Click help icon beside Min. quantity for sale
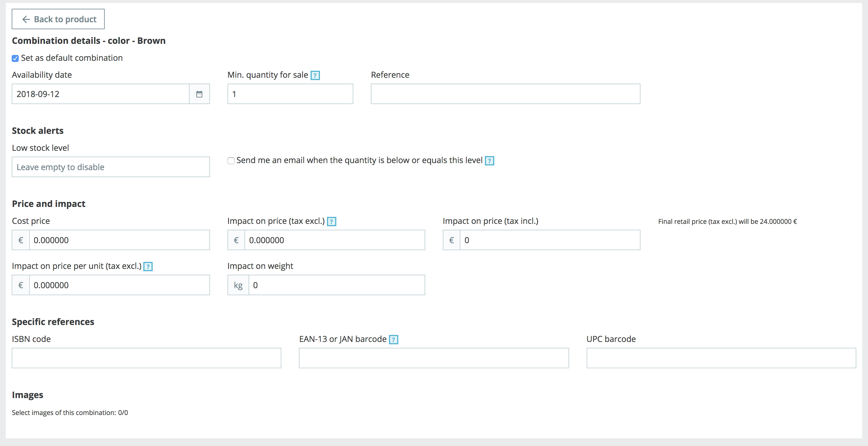The image size is (868, 446). pos(315,75)
